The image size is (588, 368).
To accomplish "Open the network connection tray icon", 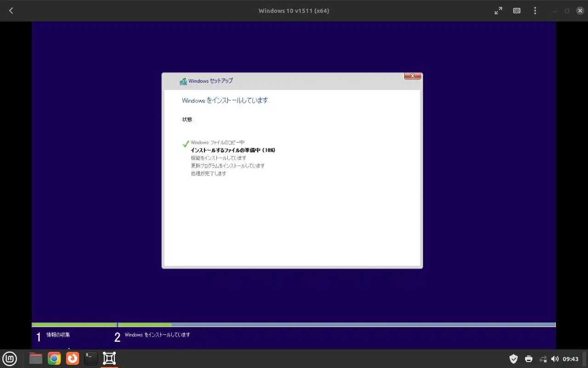I will click(543, 359).
